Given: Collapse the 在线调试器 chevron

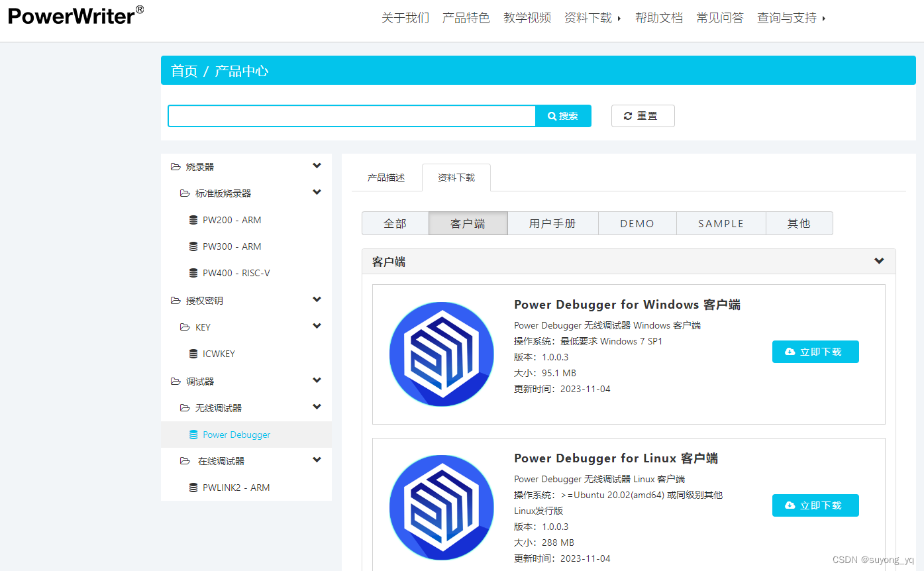Looking at the screenshot, I should coord(317,460).
